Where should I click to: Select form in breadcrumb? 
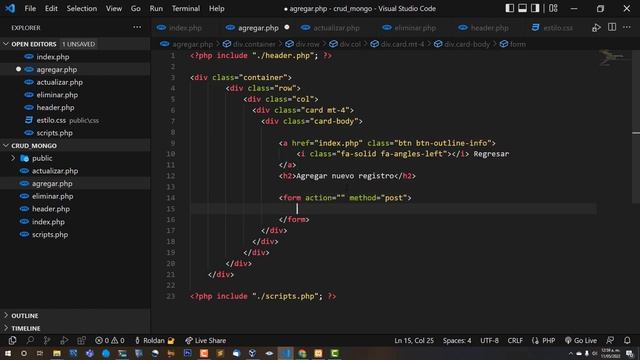coord(513,44)
